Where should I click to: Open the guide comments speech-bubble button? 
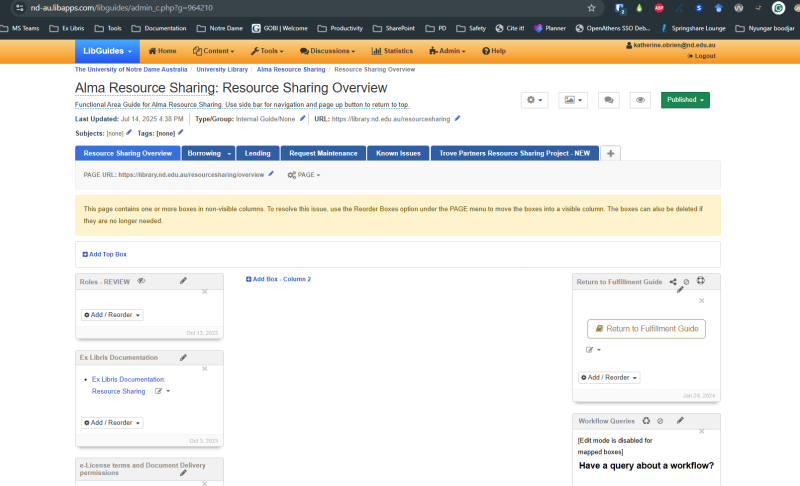pos(609,100)
